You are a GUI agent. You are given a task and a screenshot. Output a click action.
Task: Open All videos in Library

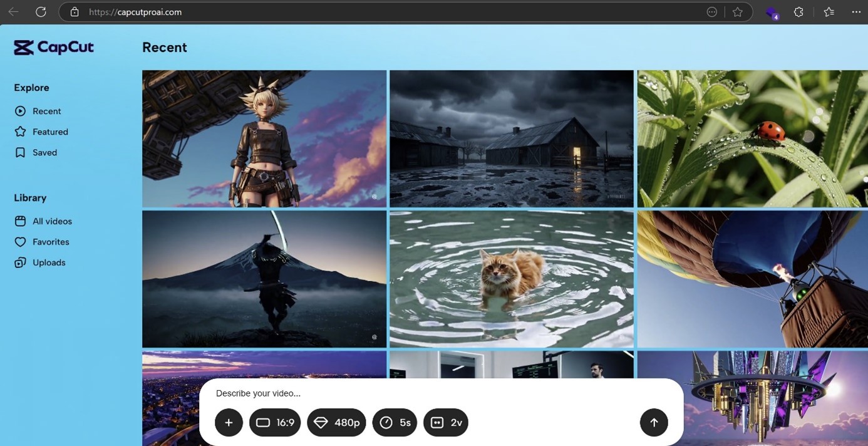(x=43, y=221)
